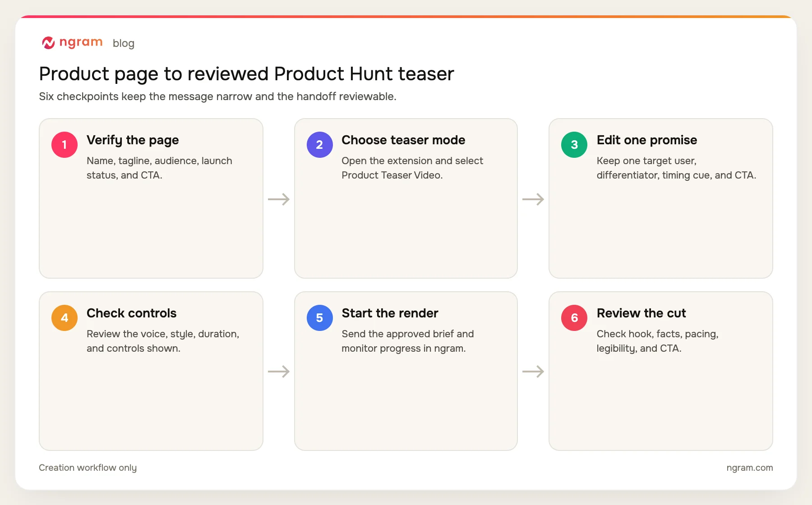Click the ngram wordmark text
Image resolution: width=812 pixels, height=505 pixels.
pyautogui.click(x=81, y=42)
